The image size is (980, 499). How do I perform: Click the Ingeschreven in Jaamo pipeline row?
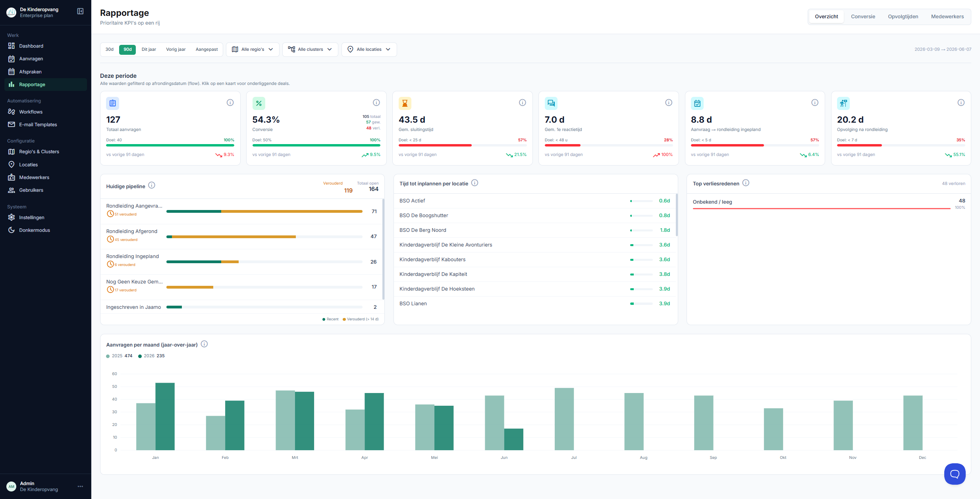pos(241,307)
